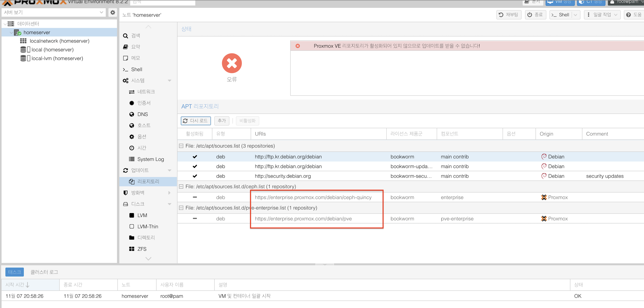Click the DNS globe icon
Screen dimensions: 644x308
click(132, 114)
